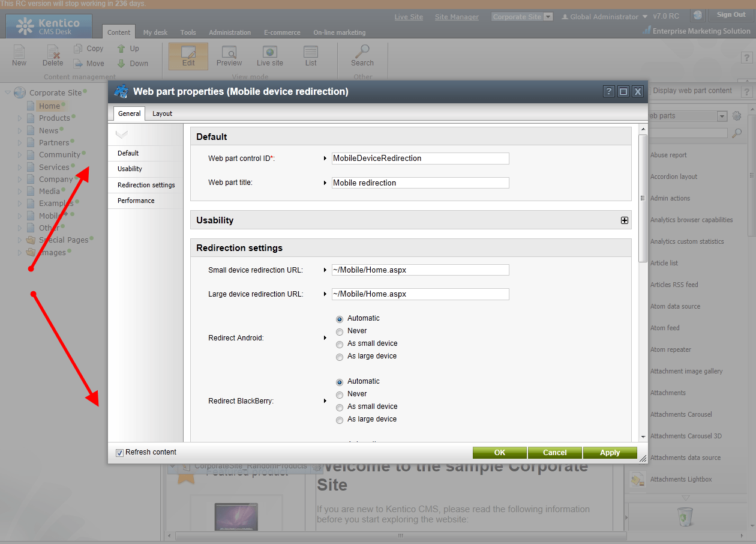Click the Kentico CMS Desk logo
Viewport: 756px width, 544px height.
(49, 26)
